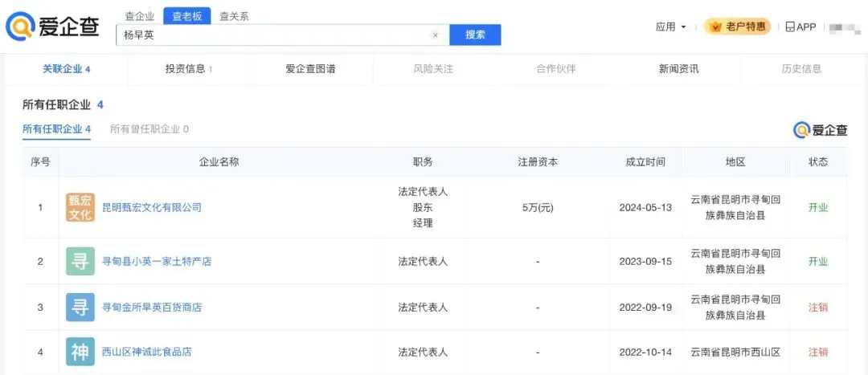Click the search input containing 杨早英
Screen dimensions: 868x375
click(273, 35)
